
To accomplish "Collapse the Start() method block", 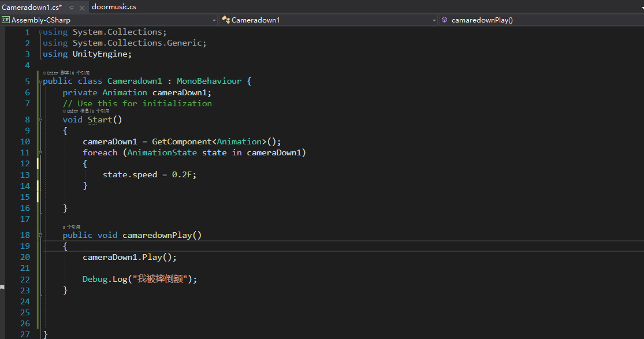I will (40, 120).
